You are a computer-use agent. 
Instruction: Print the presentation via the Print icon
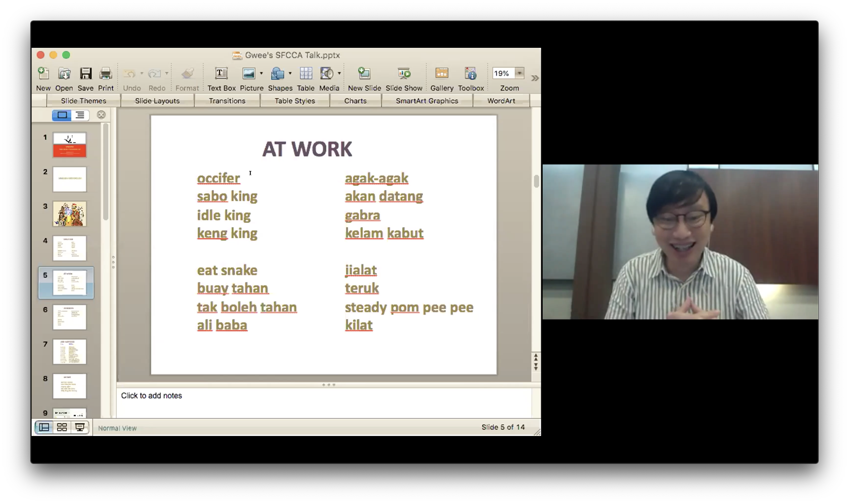(106, 73)
